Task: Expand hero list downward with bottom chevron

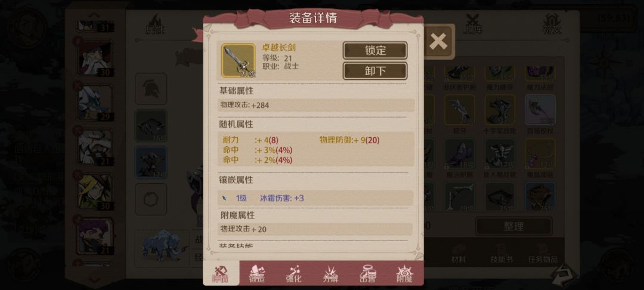Action: pyautogui.click(x=94, y=280)
